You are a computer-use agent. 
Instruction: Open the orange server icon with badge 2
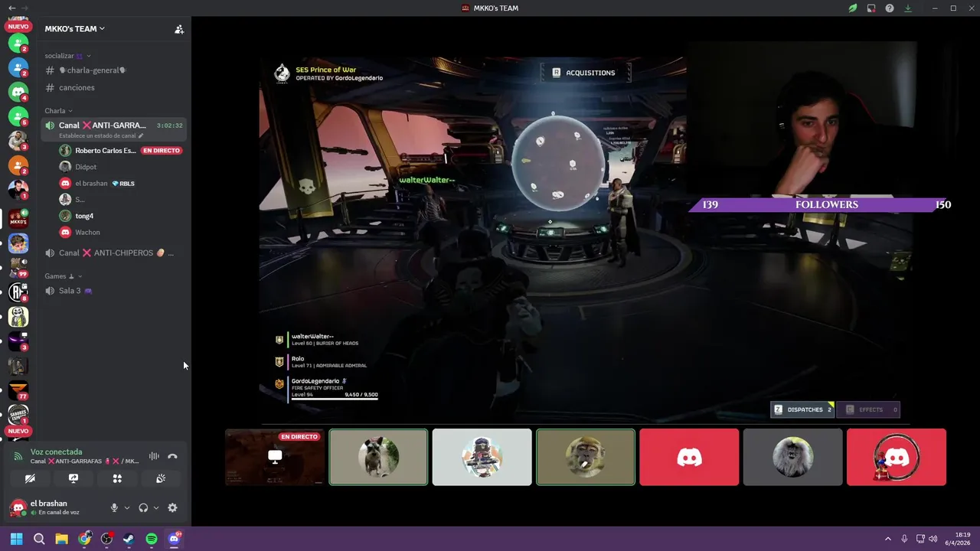pyautogui.click(x=18, y=165)
